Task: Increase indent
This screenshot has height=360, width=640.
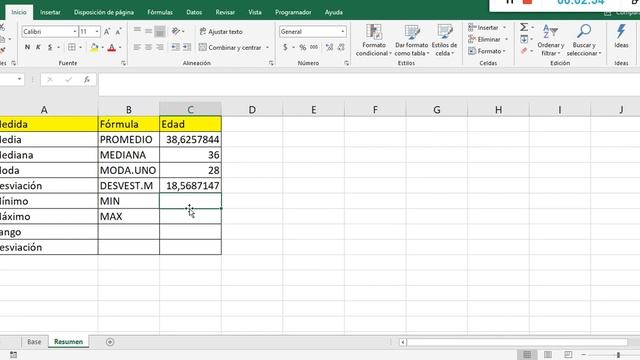Action: pyautogui.click(x=187, y=47)
